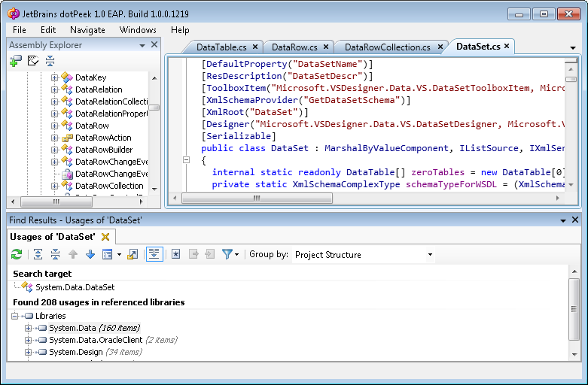Click the show preview layout icon
The width and height of the screenshot is (588, 385).
[107, 255]
